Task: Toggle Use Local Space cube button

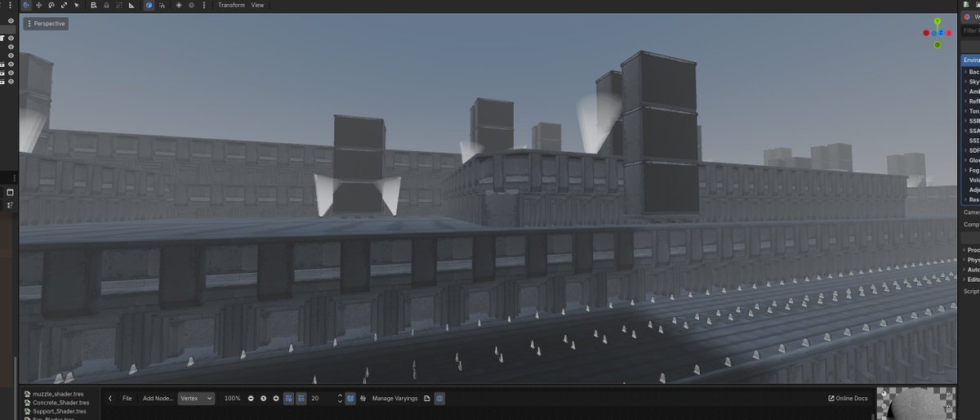Action: [149, 5]
